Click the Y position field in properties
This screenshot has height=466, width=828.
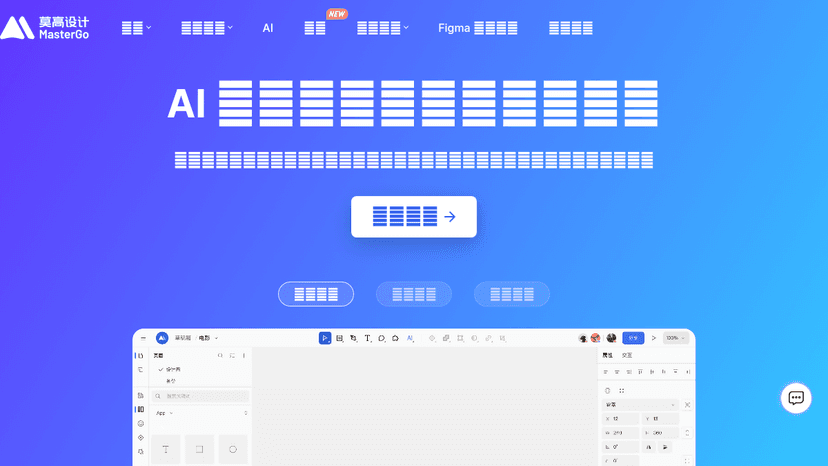(x=660, y=418)
